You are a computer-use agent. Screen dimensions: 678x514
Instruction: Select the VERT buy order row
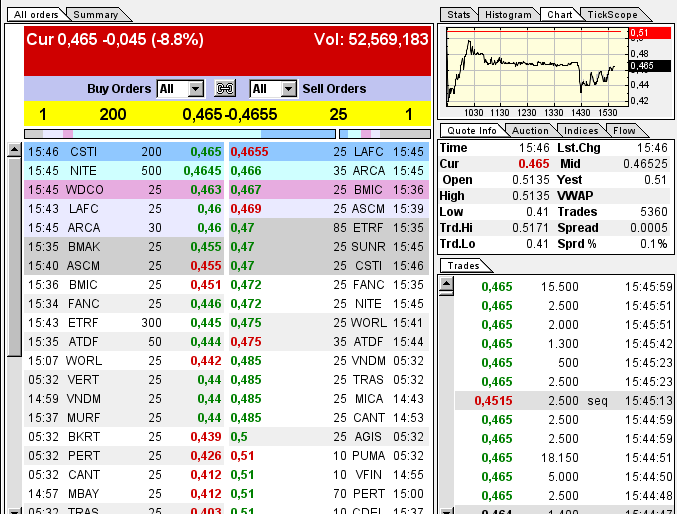point(124,380)
